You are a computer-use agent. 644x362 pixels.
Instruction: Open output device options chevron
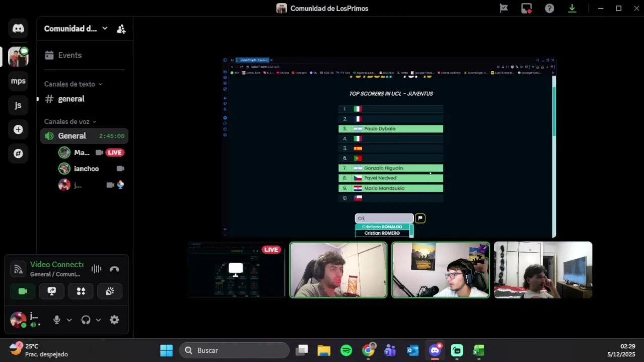click(98, 320)
